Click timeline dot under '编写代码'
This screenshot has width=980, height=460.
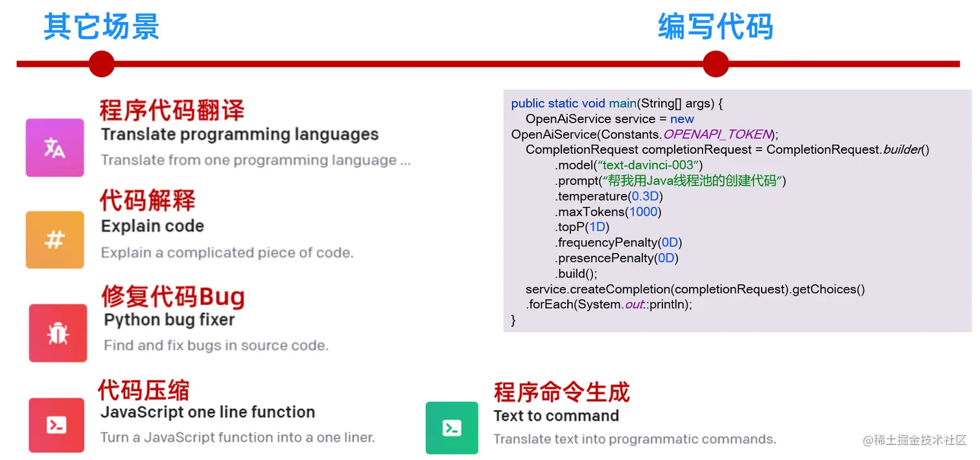(x=716, y=64)
